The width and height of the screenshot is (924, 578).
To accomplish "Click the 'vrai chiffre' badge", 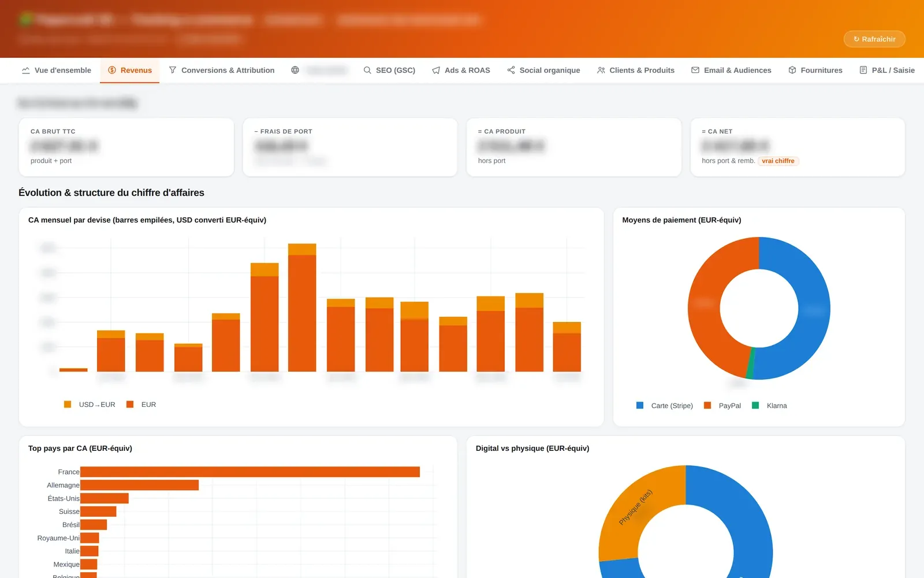I will tap(778, 161).
